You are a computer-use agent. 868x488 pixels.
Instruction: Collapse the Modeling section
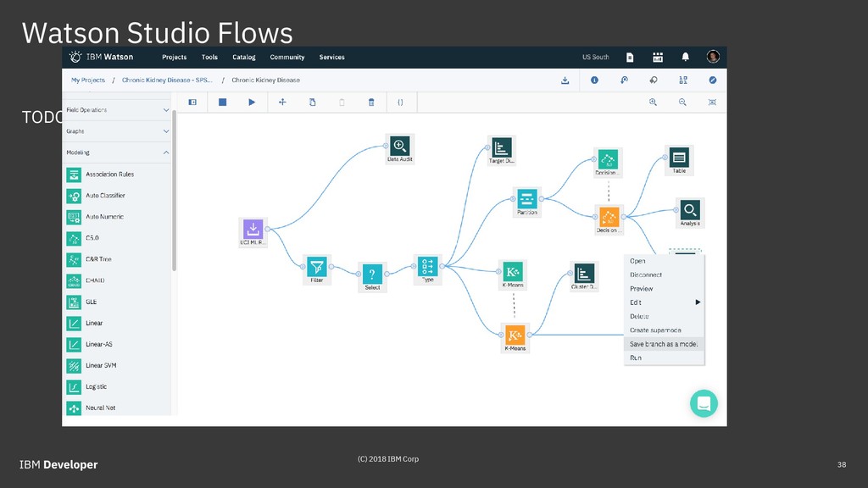click(117, 152)
